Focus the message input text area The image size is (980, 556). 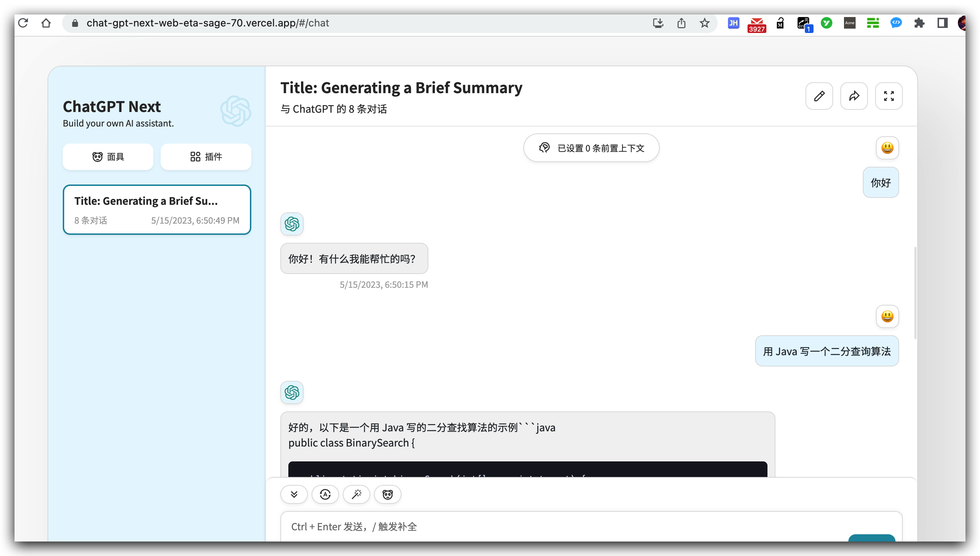tap(591, 527)
